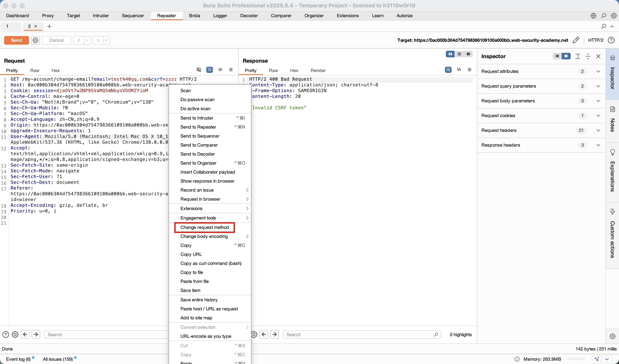The image size is (619, 364).
Task: Click the global search magnifier in top bar
Action: tap(603, 16)
